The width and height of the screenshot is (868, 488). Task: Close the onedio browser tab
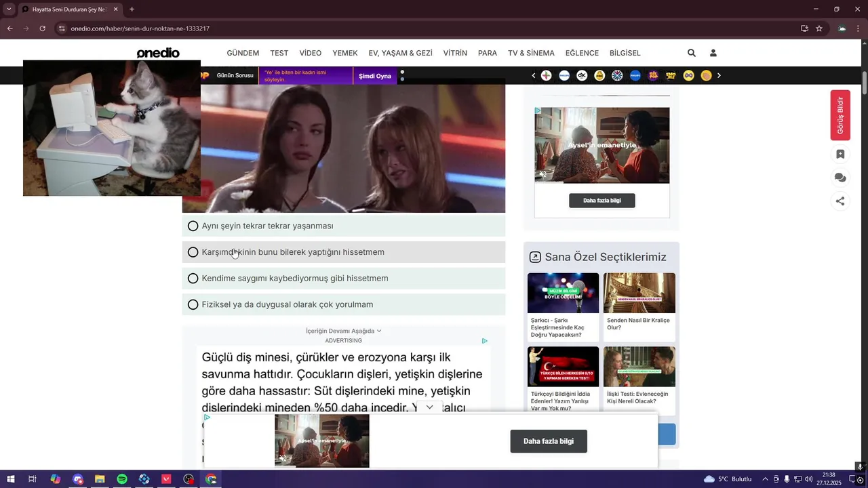116,9
